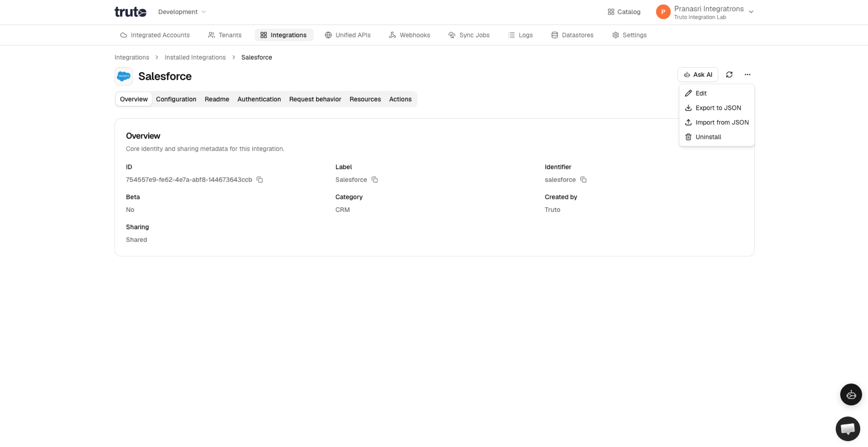The image size is (868, 447).
Task: Open the AI assistant floating button
Action: coord(851,394)
